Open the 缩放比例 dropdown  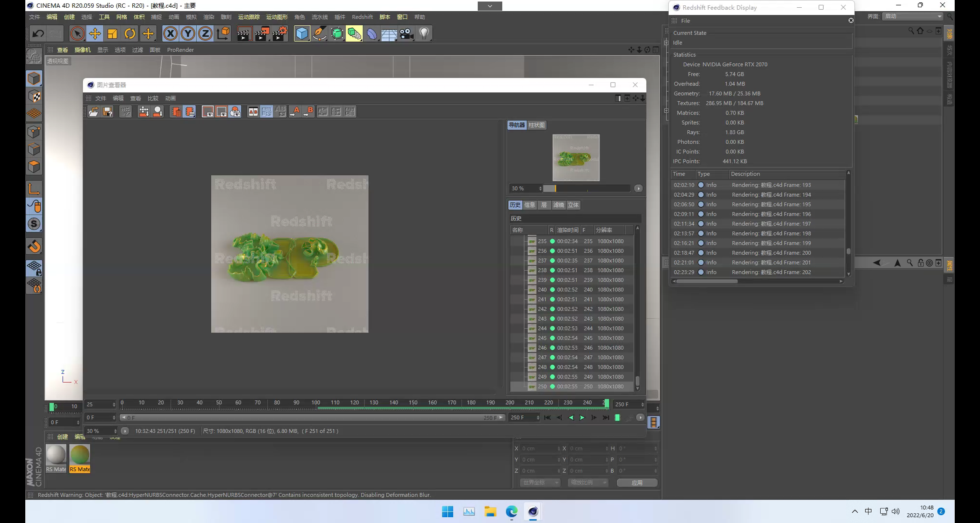(588, 482)
